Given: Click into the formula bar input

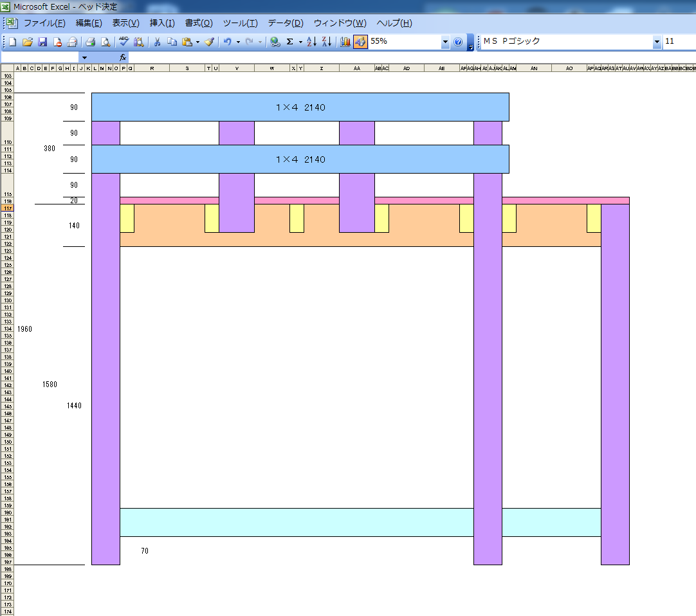Looking at the screenshot, I should (412, 58).
